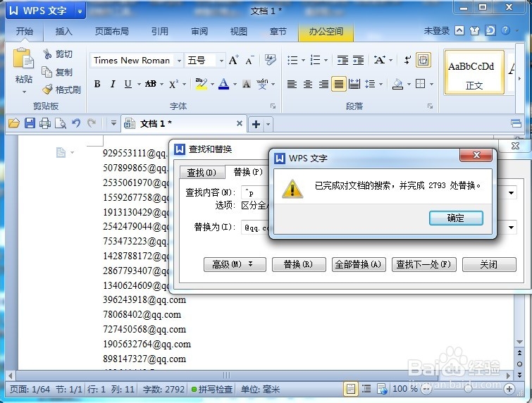
Task: Add a new document tab with plus
Action: coord(256,124)
